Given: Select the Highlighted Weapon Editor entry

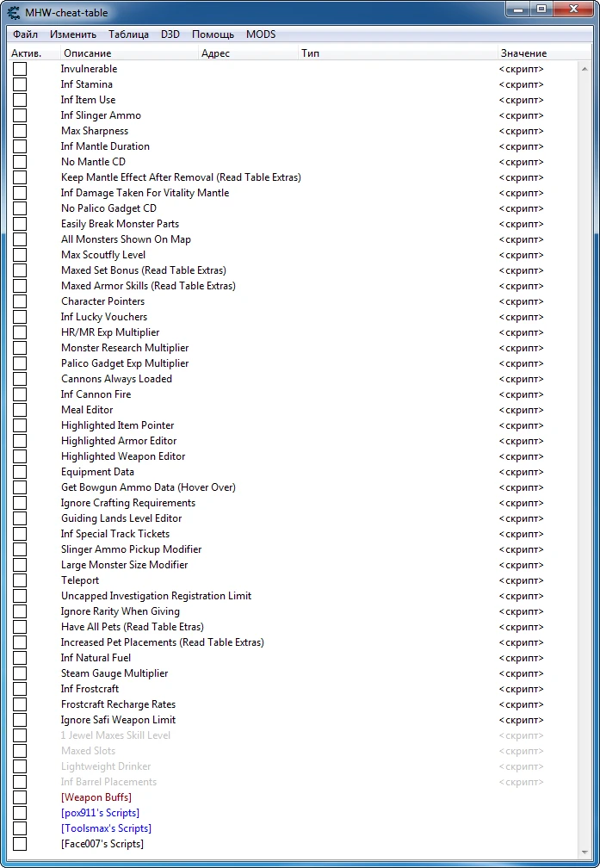Looking at the screenshot, I should pos(123,456).
